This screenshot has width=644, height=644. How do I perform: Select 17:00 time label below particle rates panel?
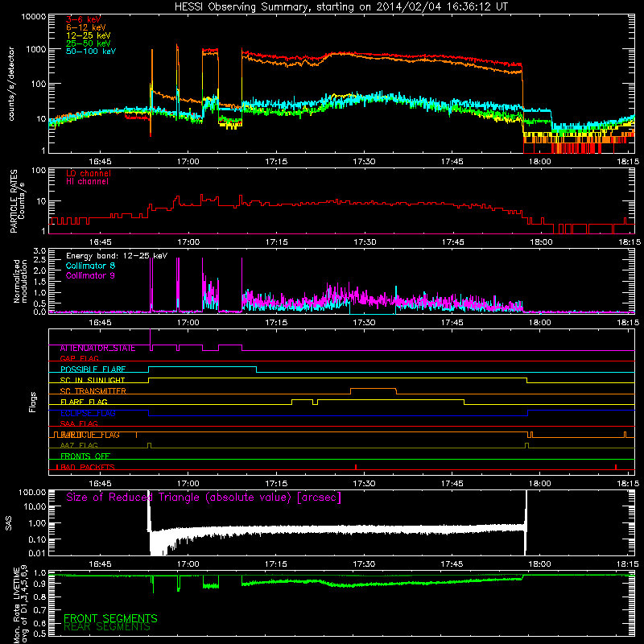188,242
